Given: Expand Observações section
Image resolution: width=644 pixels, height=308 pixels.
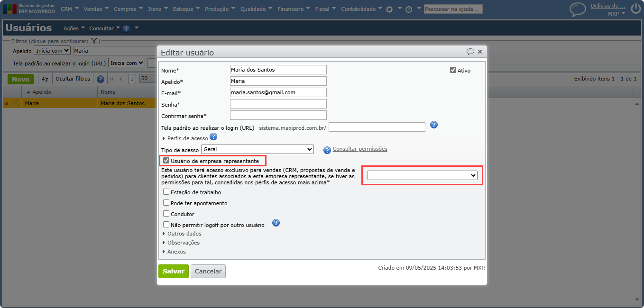Looking at the screenshot, I should point(181,243).
